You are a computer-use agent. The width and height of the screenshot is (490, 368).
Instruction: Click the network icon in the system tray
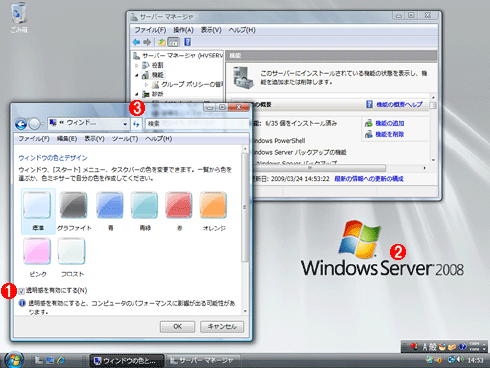click(452, 360)
